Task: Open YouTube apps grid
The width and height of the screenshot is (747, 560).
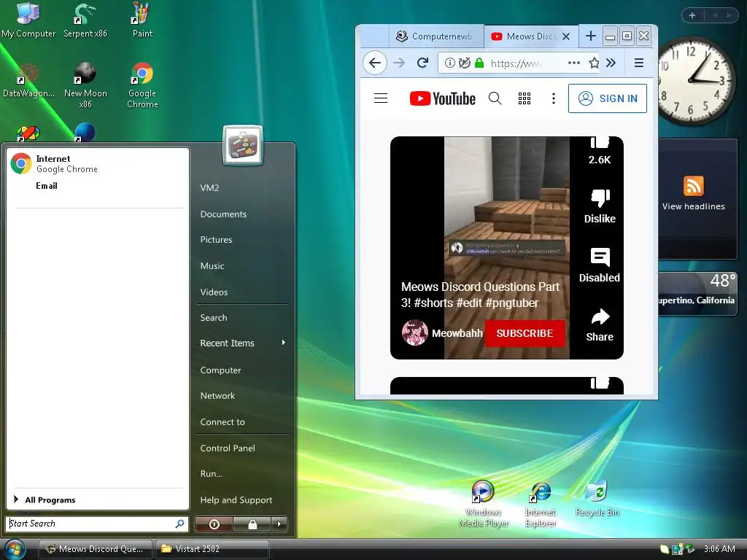Action: [x=524, y=98]
